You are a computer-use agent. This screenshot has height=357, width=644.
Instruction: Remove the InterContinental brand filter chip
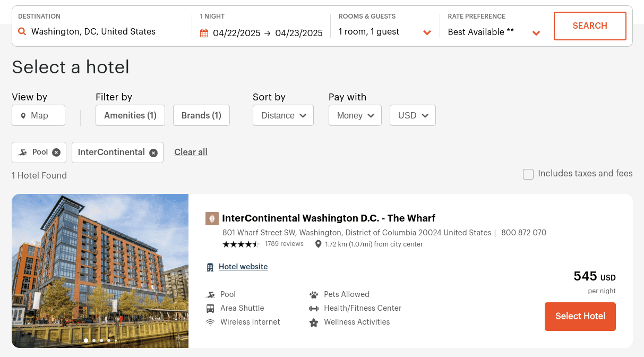(x=153, y=153)
